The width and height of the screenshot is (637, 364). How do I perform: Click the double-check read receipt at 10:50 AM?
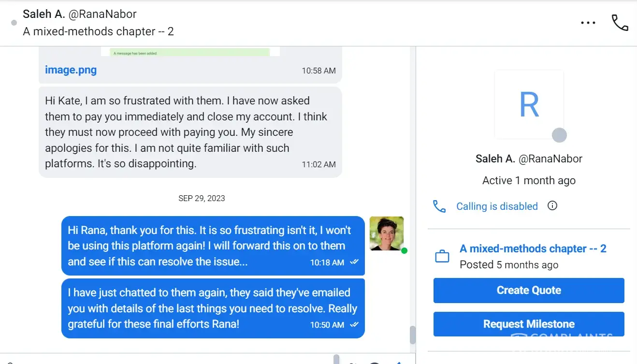(354, 324)
